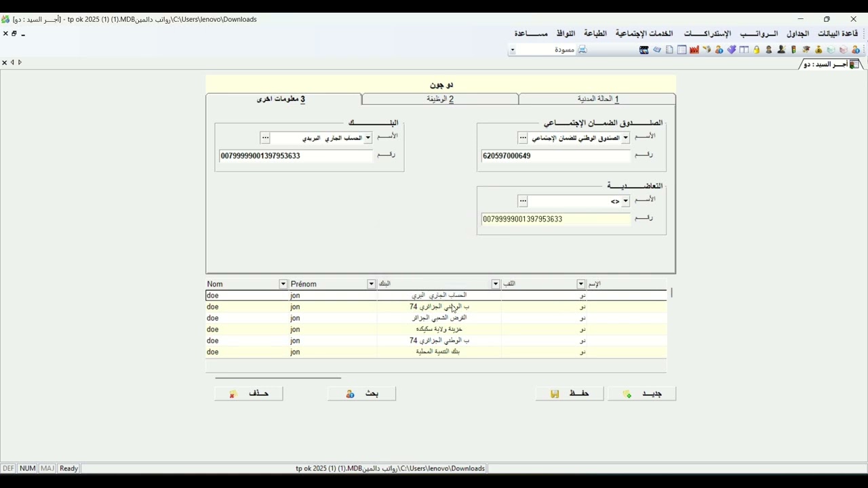Screen dimensions: 868x488
Task: Click the ellipsis button in the التعاضدية group
Action: 523,201
